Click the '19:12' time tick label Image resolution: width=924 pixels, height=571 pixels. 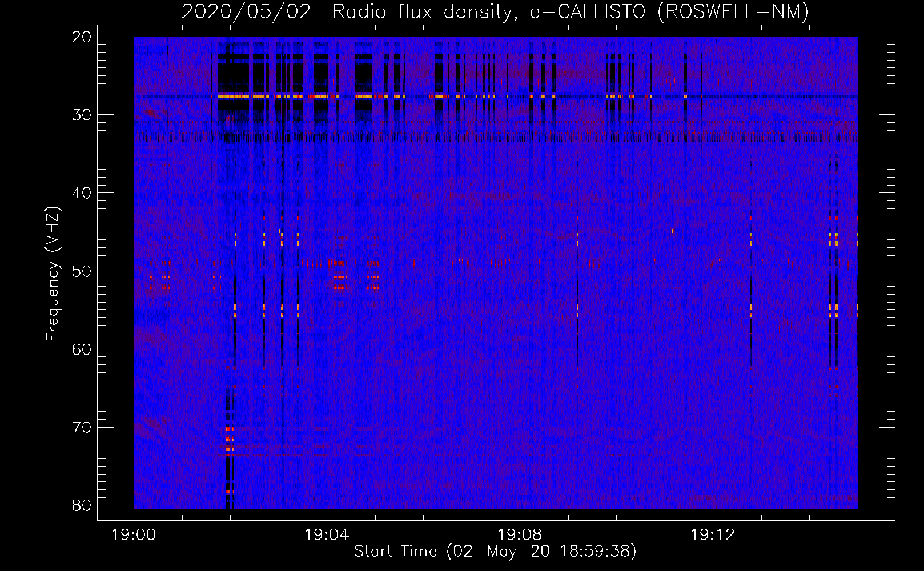(713, 535)
